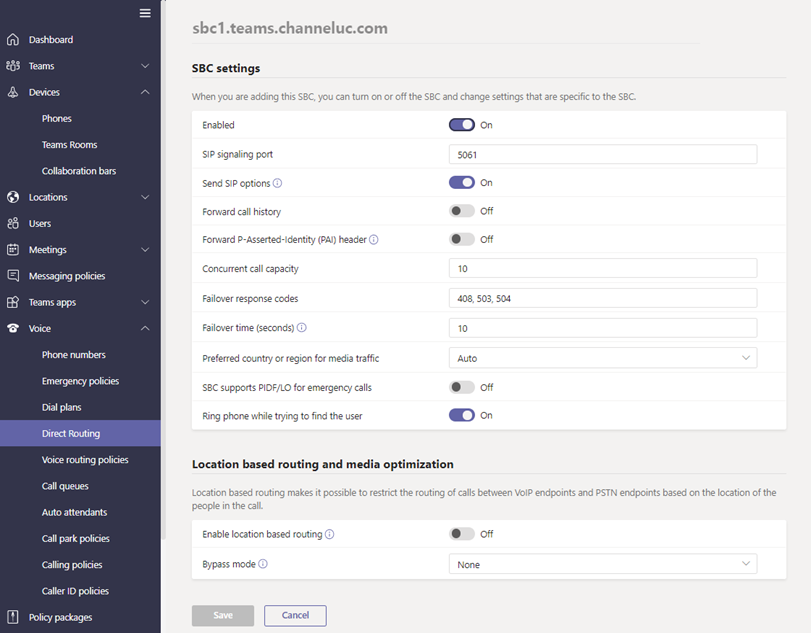811x633 pixels.
Task: Click the Meetings calendar icon
Action: tap(13, 250)
